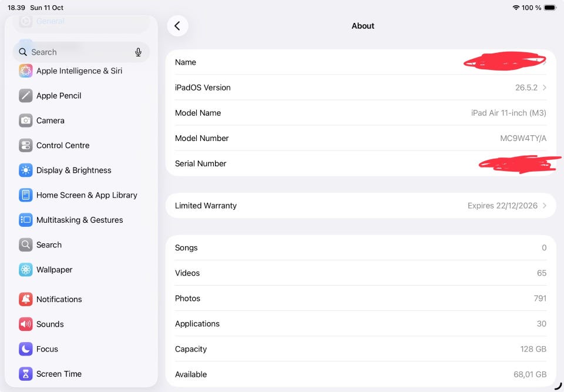Tap the Search settings icon in list

click(25, 244)
